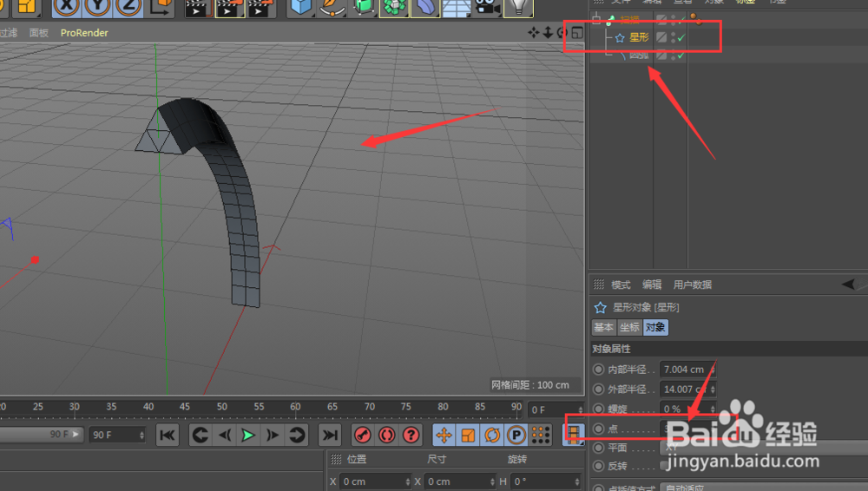Adjust the 螺旋 stepper arrows
Image resolution: width=868 pixels, height=491 pixels.
click(713, 409)
